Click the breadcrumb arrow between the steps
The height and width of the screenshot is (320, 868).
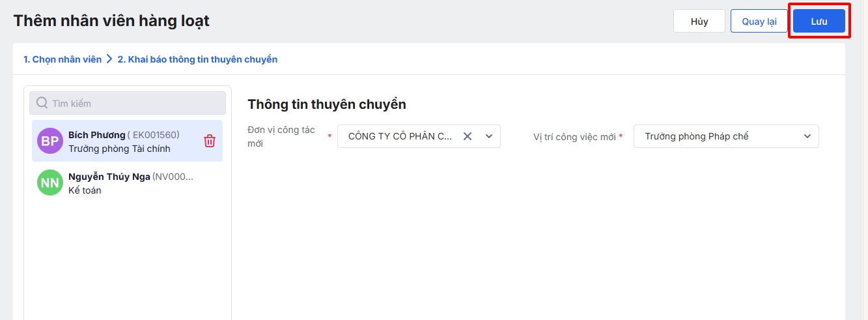[x=109, y=59]
